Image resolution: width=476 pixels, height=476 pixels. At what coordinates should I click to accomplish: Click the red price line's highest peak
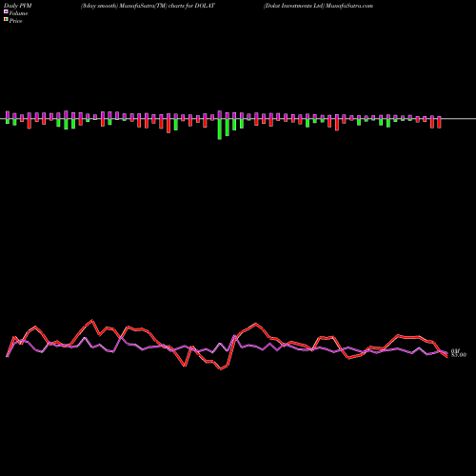[x=92, y=321]
